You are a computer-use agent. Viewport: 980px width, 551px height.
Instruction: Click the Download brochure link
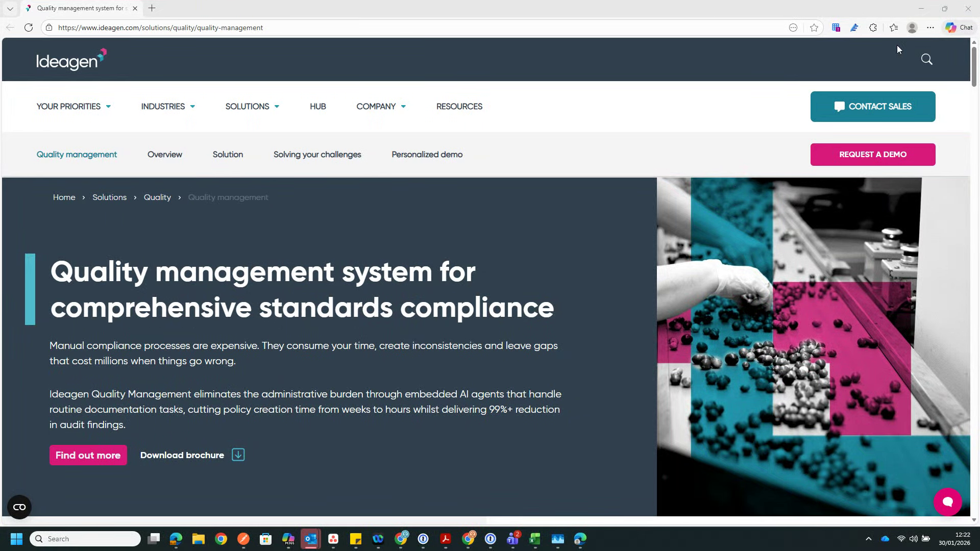[x=182, y=455]
